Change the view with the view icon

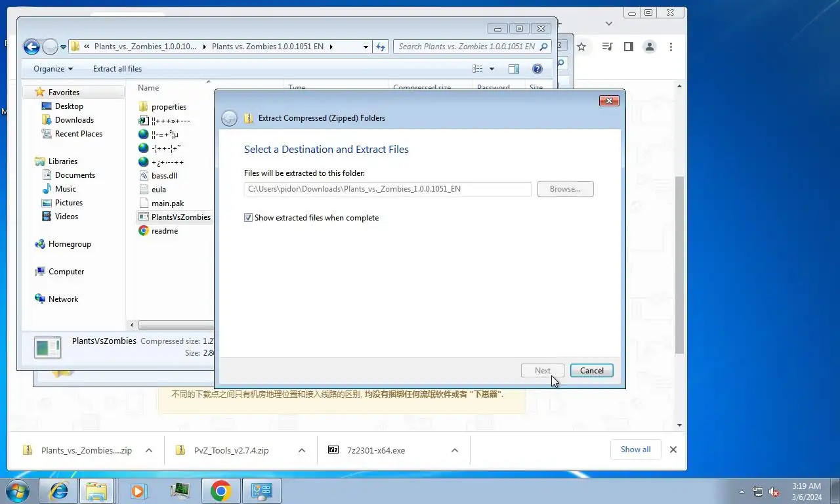pos(478,69)
